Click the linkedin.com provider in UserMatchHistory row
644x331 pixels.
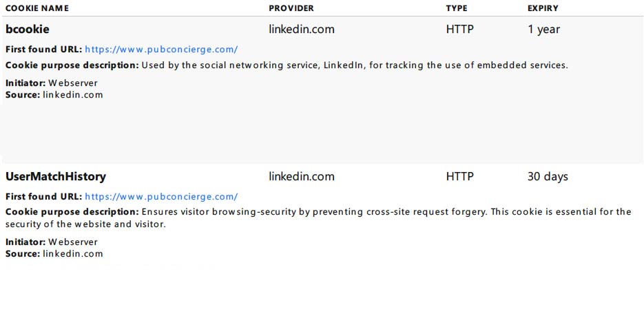[302, 176]
